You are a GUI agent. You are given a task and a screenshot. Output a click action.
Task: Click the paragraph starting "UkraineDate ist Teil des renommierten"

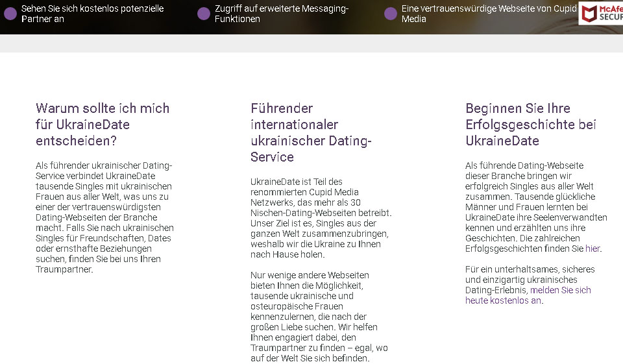point(321,218)
